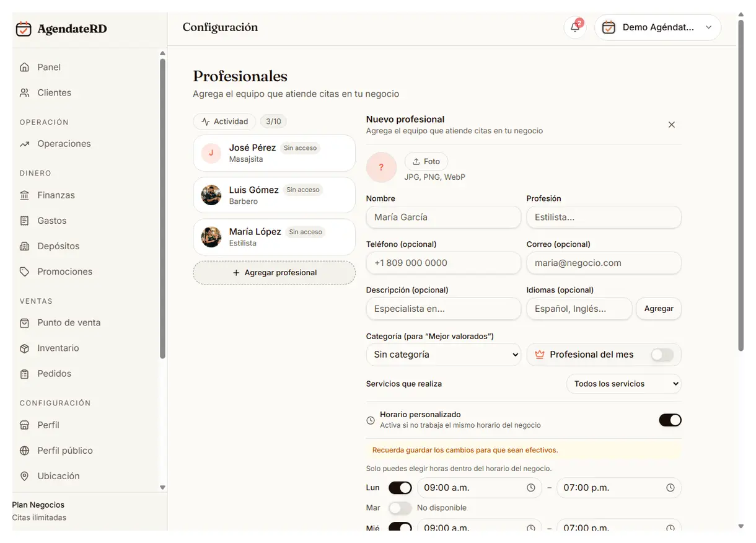Toggle the Mié availability switch
Viewport: 756px width, 543px height.
[400, 528]
